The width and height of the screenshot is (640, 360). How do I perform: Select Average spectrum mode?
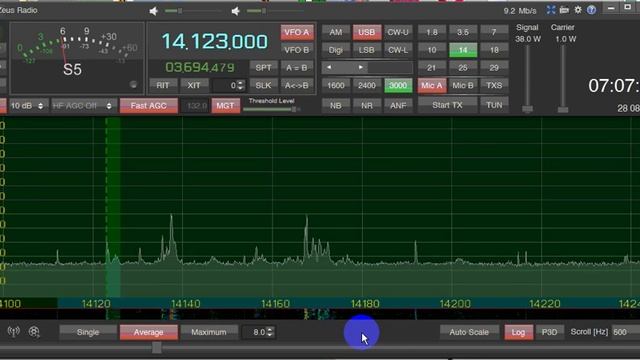pyautogui.click(x=149, y=332)
